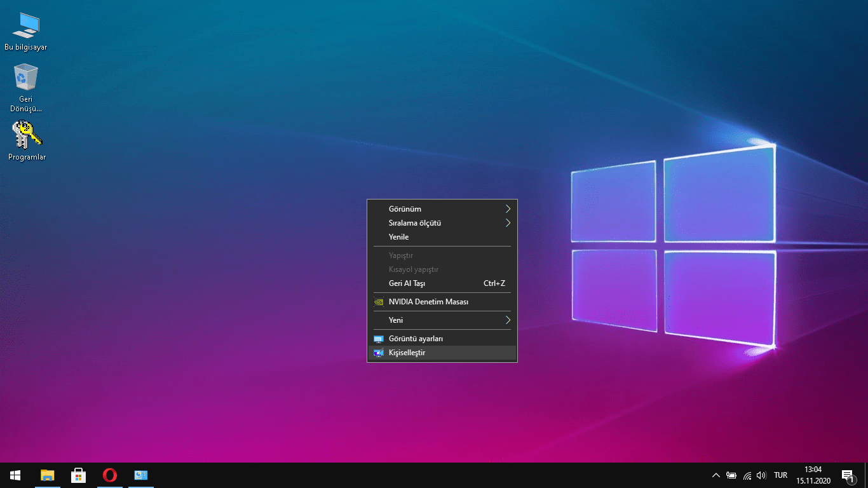This screenshot has height=488, width=868.
Task: Open the Wi-Fi network tray icon
Action: coord(747,475)
